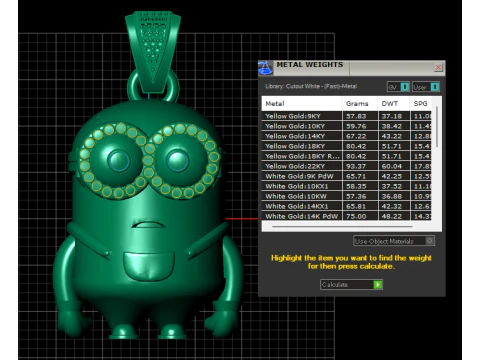Image resolution: width=480 pixels, height=360 pixels.
Task: Click the vertical scrollbar of the metals table
Action: coord(437,127)
